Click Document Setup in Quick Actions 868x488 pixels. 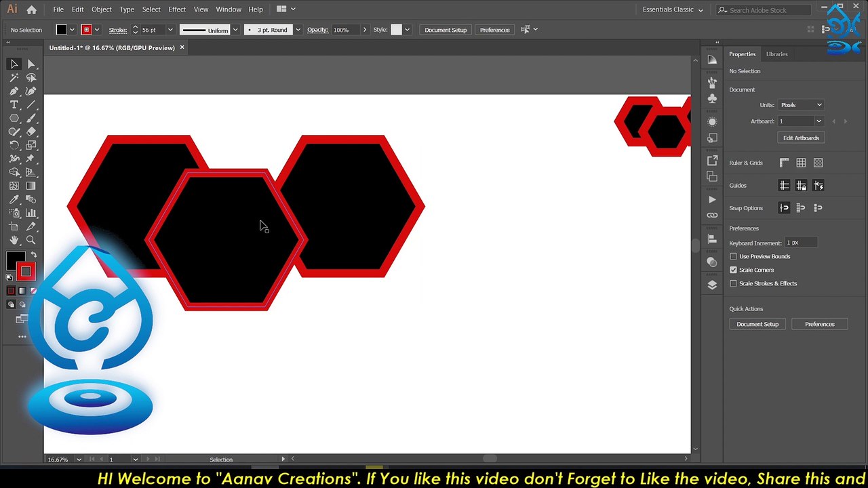[x=757, y=324]
